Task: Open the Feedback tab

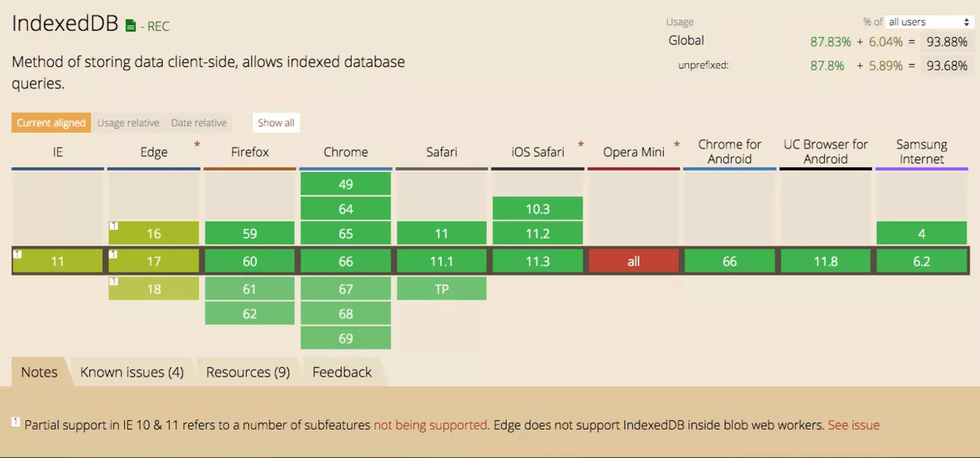Action: pos(342,372)
